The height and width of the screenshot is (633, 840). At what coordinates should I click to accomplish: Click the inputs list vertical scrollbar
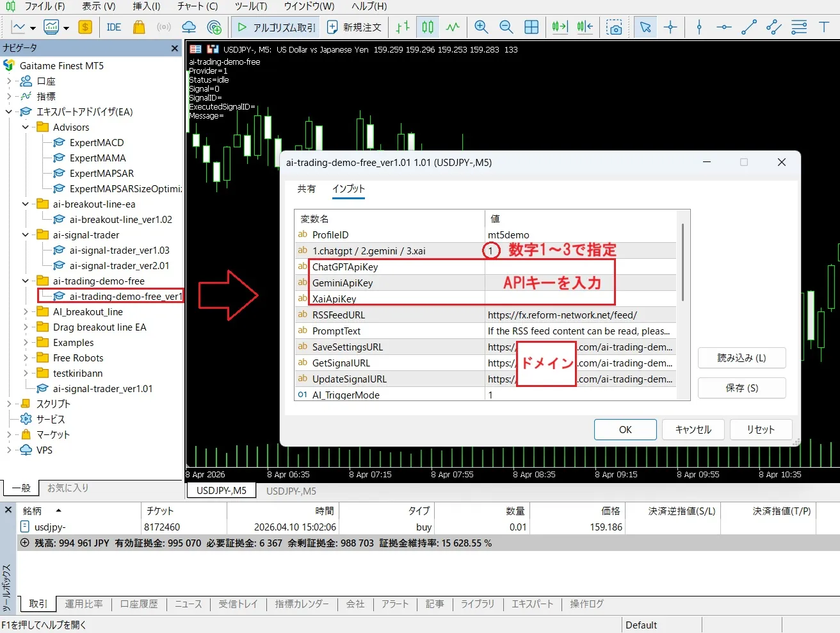tap(682, 262)
